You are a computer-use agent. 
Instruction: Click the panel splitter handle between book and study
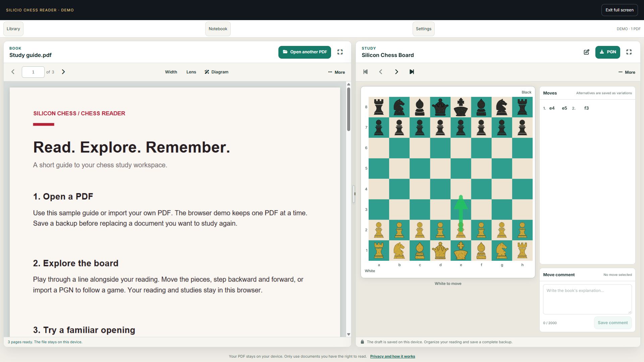[354, 194]
